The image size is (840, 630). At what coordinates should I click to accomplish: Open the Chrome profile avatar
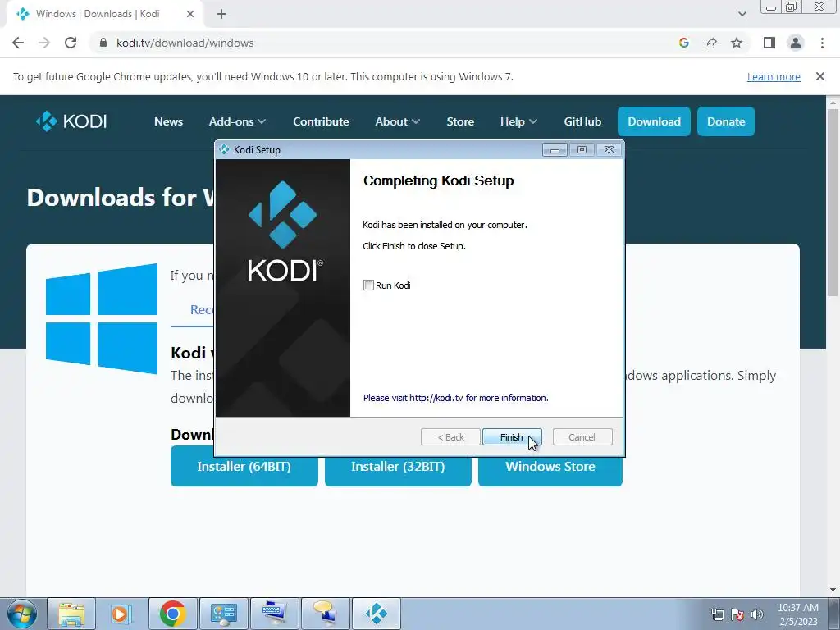pyautogui.click(x=796, y=43)
